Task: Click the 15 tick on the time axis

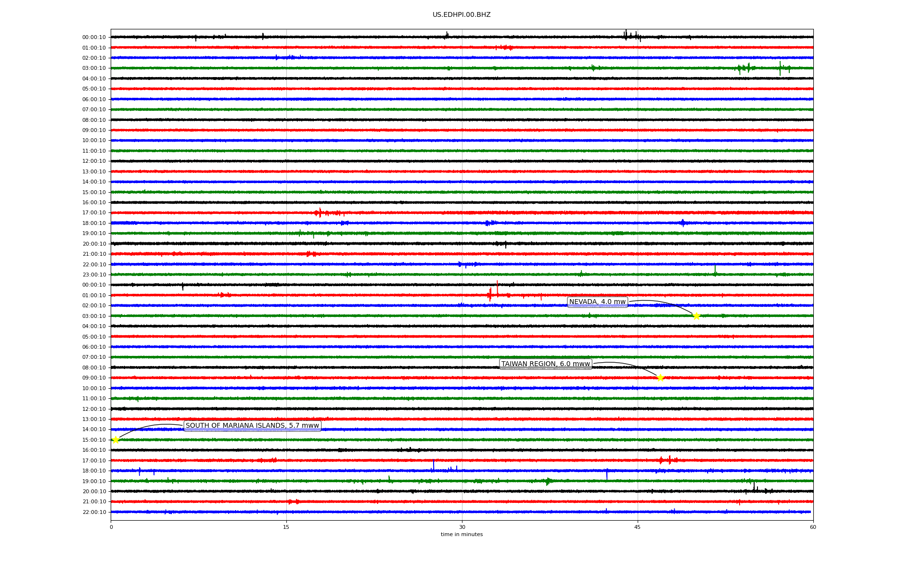Action: click(x=286, y=527)
